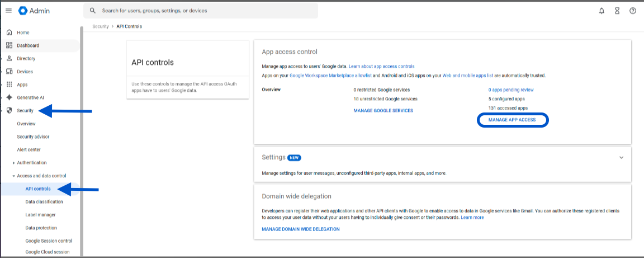Viewport: 644px width, 258px height.
Task: Open Google Cloud session item
Action: (x=47, y=252)
